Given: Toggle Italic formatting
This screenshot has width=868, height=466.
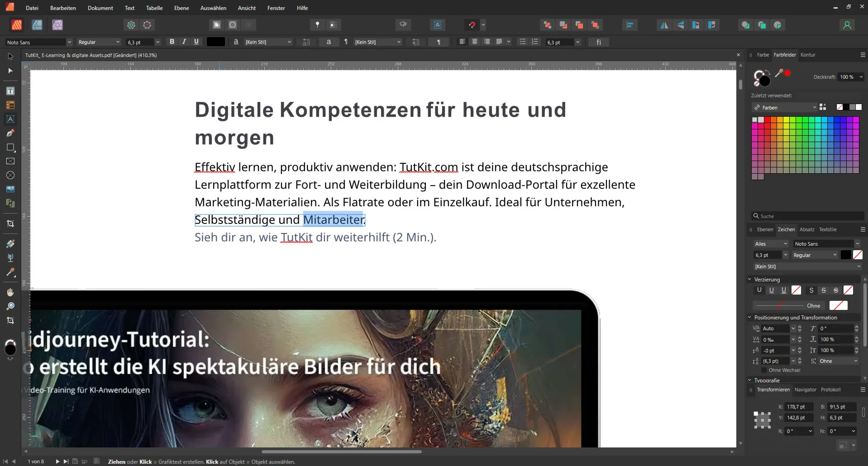Looking at the screenshot, I should [184, 42].
